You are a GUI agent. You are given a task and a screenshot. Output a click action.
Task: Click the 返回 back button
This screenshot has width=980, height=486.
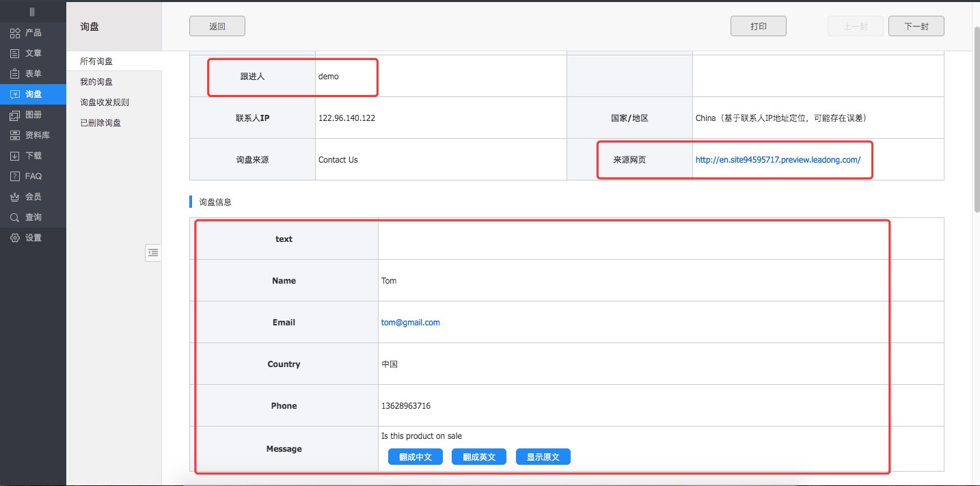point(217,27)
